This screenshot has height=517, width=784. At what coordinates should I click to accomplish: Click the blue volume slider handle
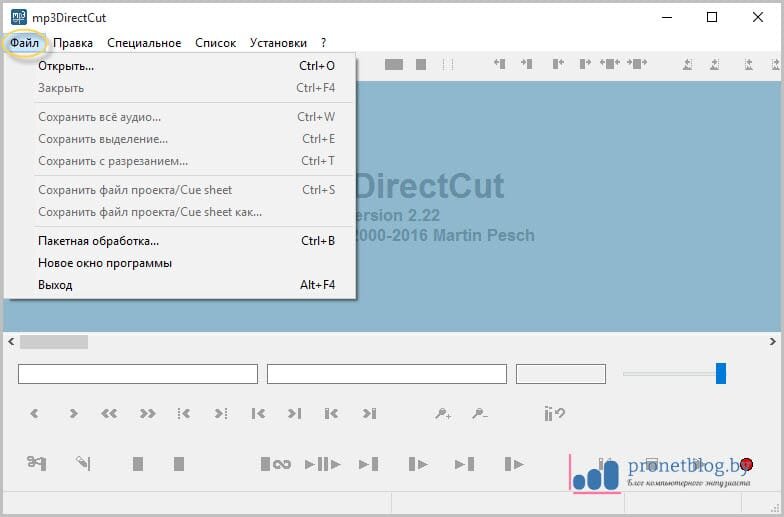[720, 374]
